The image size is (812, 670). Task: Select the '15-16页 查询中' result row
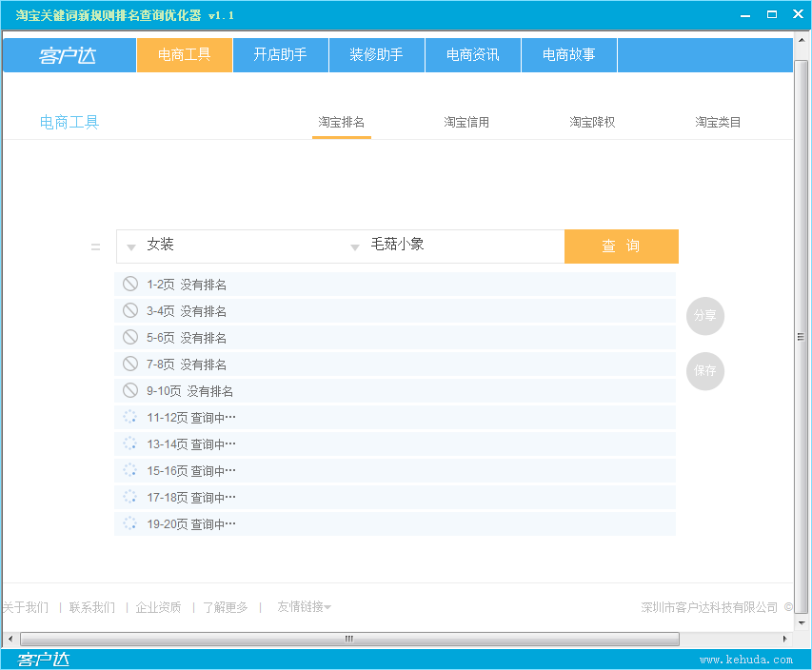coord(395,471)
